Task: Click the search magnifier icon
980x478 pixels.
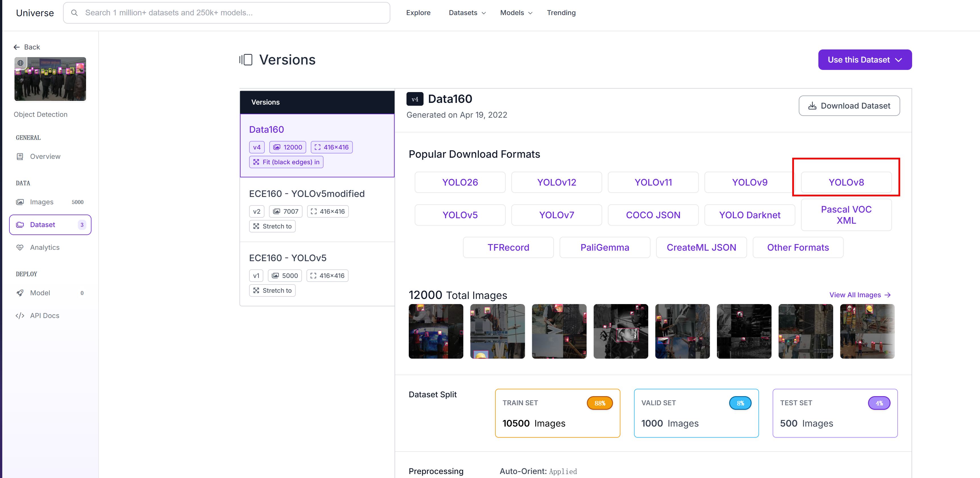Action: (x=74, y=13)
